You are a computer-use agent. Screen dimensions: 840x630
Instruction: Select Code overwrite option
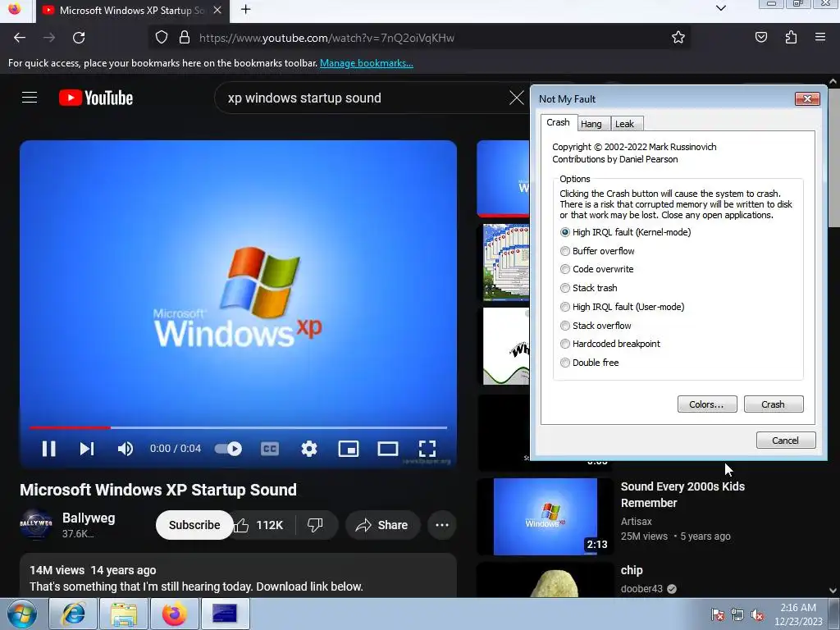[x=596, y=269]
